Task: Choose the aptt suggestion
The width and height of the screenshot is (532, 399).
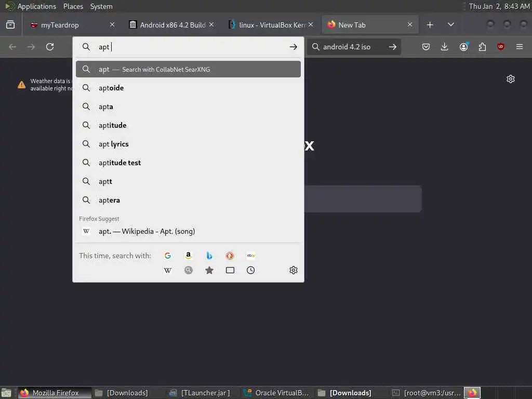Action: pyautogui.click(x=188, y=181)
